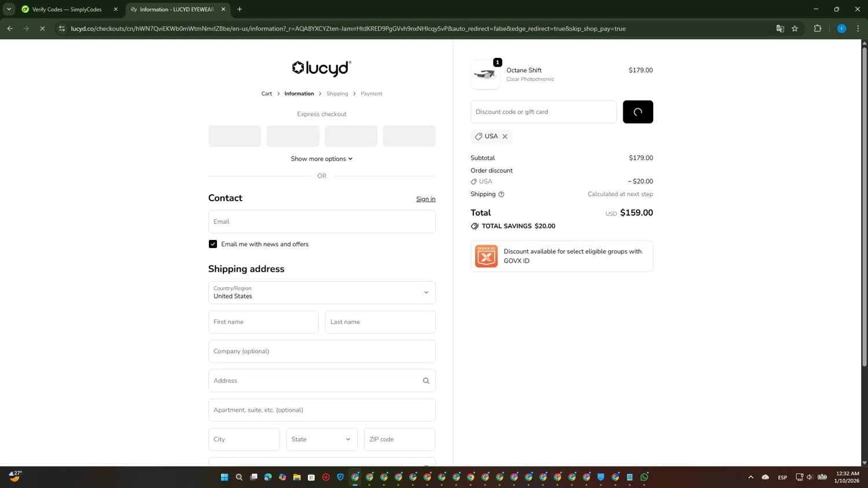868x488 pixels.
Task: Switch to Verify Codes — SimplyCodes tab
Action: click(x=69, y=9)
